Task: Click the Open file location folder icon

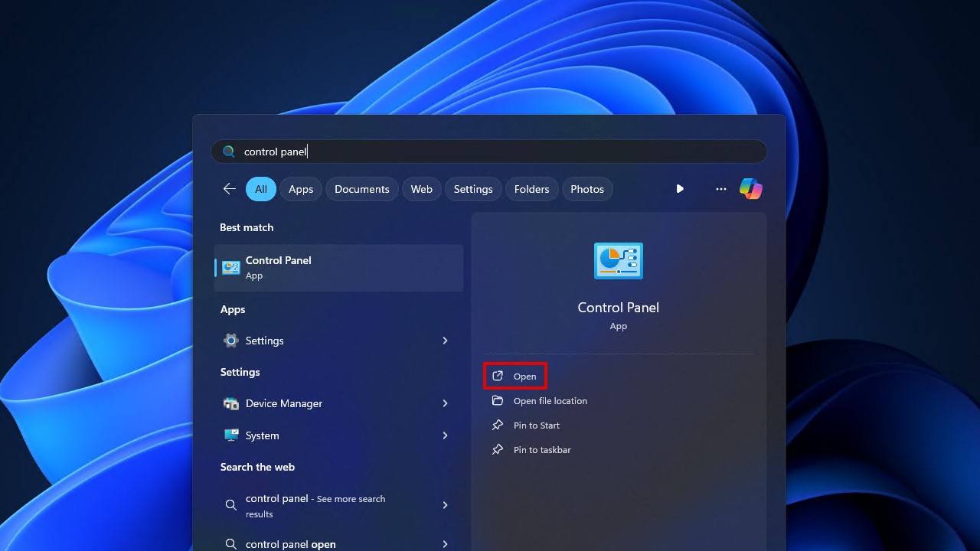Action: [498, 401]
